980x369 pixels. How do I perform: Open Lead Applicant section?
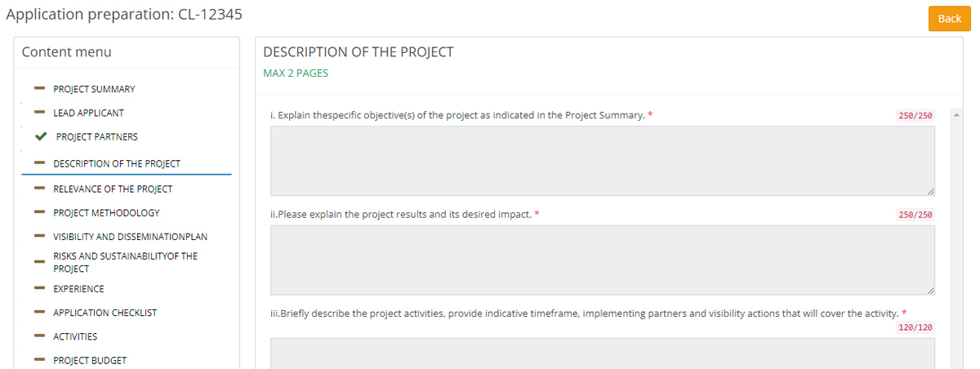(x=88, y=113)
